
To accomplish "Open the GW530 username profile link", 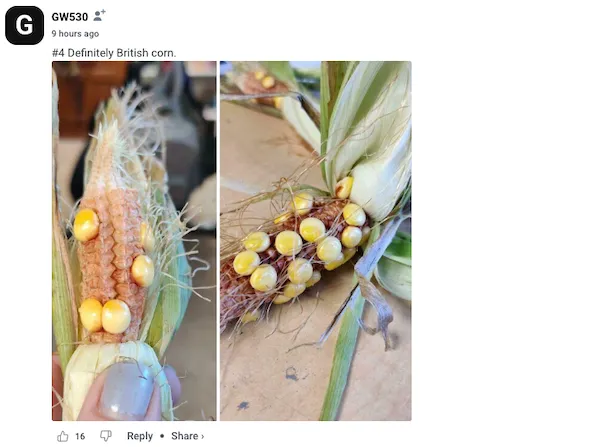I will tap(70, 17).
